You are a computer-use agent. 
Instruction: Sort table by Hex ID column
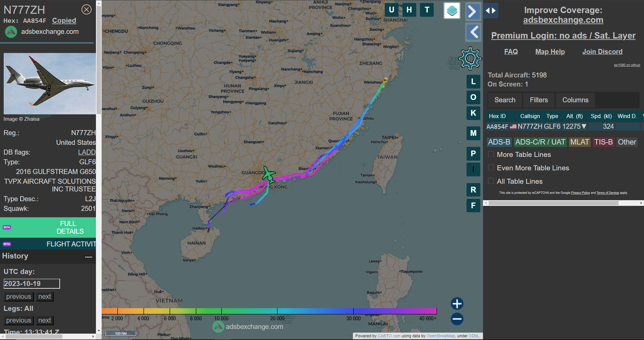click(497, 116)
